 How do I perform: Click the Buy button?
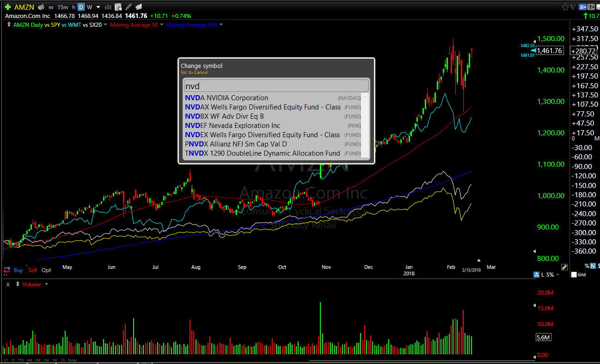click(18, 270)
